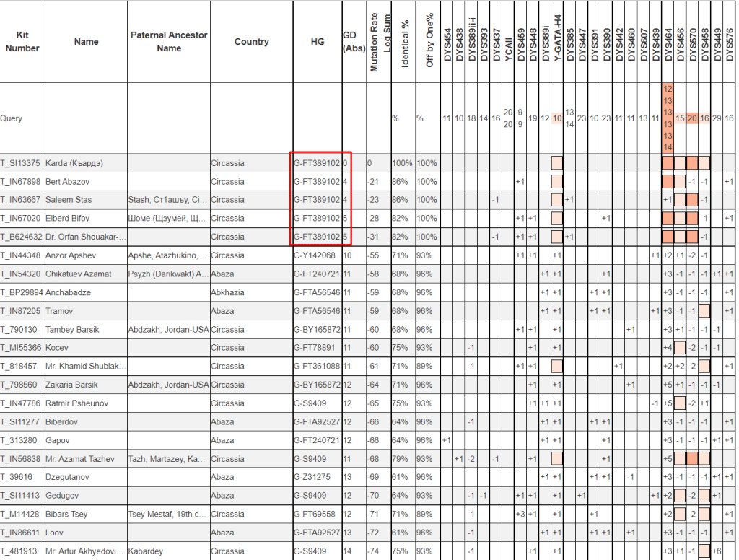Select the HG column header
Viewport: 739px width, 560px height.
tap(317, 42)
